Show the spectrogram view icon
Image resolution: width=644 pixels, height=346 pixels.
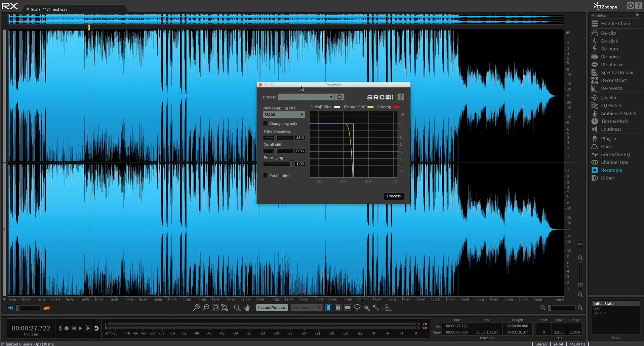(x=47, y=308)
